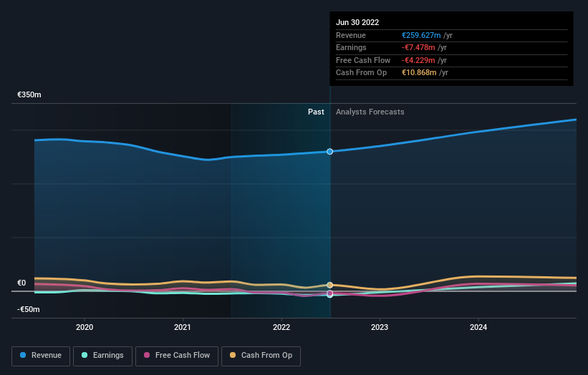Viewport: 588px width, 375px height.
Task: Toggle the Earnings legend button
Action: [x=102, y=356]
